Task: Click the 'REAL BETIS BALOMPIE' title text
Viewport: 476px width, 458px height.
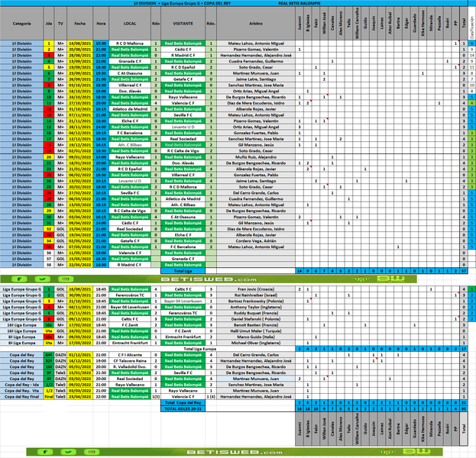Action: (x=299, y=3)
